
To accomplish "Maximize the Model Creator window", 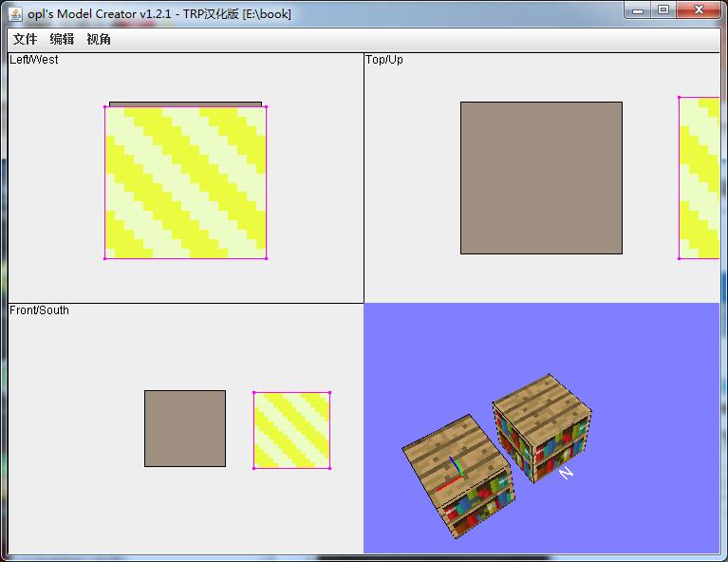I will tap(663, 9).
